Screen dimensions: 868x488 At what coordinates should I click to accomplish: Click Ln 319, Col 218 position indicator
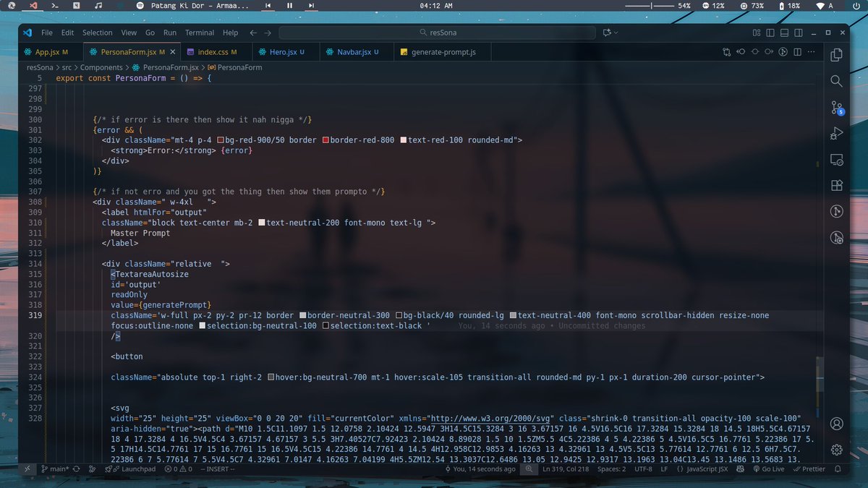tap(564, 468)
